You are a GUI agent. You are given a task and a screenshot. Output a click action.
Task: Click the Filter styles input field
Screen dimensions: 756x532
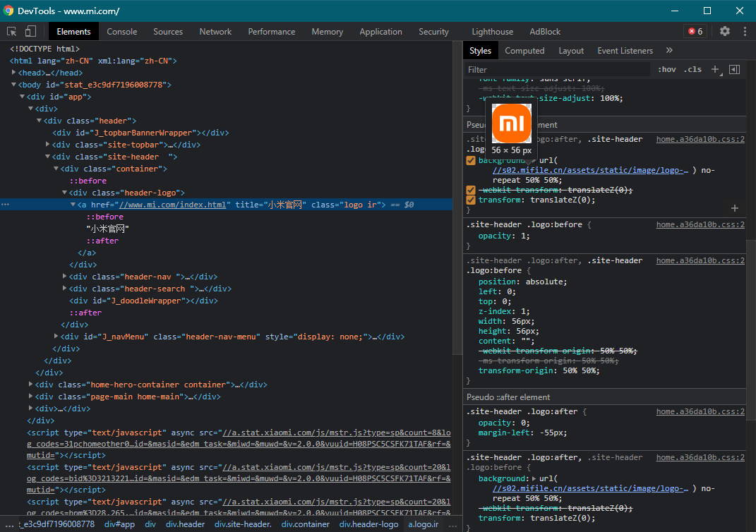pyautogui.click(x=558, y=69)
